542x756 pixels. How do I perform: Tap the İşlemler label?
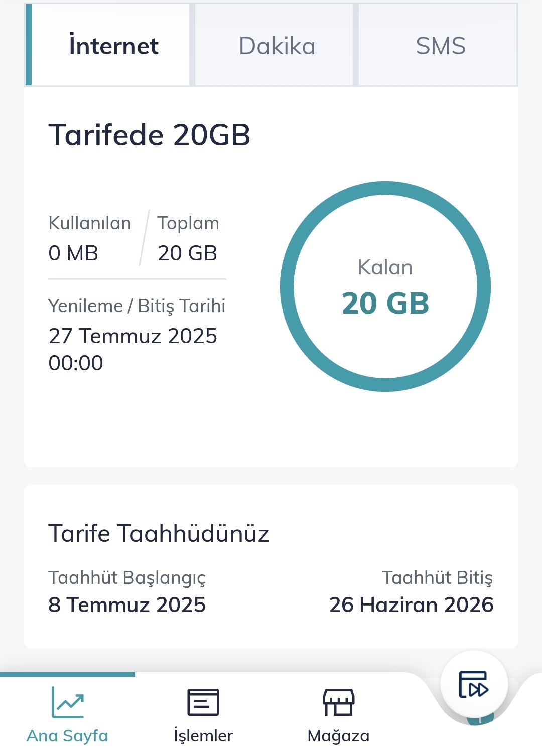coord(203,736)
